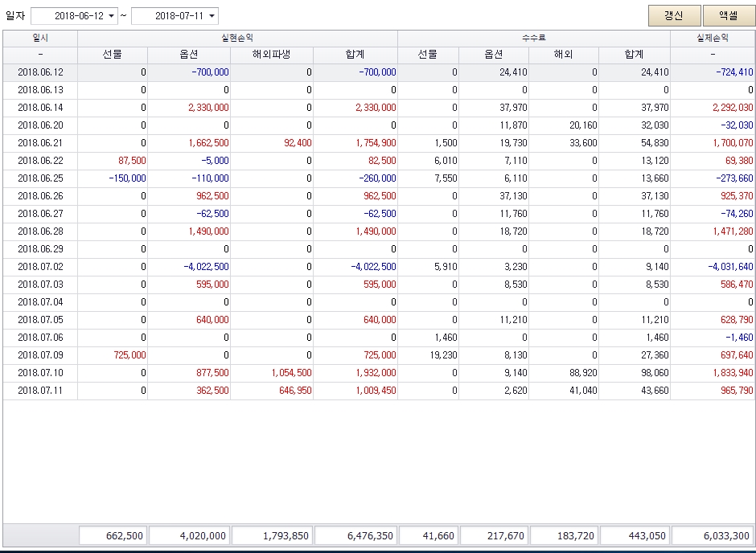Viewport: 756px width, 553px height.
Task: Select the 2018.07.02 row date cell
Action: pyautogui.click(x=40, y=267)
